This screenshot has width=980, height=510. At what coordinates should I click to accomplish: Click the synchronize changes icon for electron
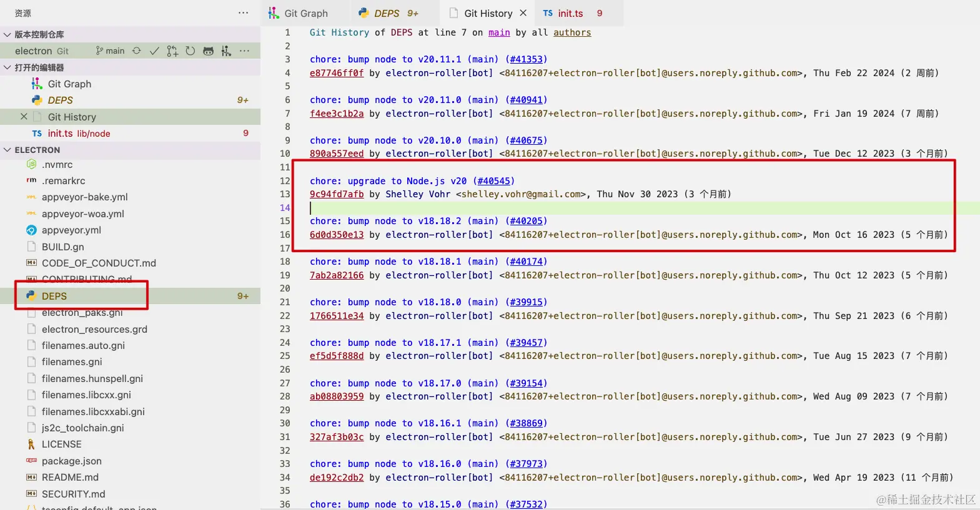coord(136,51)
